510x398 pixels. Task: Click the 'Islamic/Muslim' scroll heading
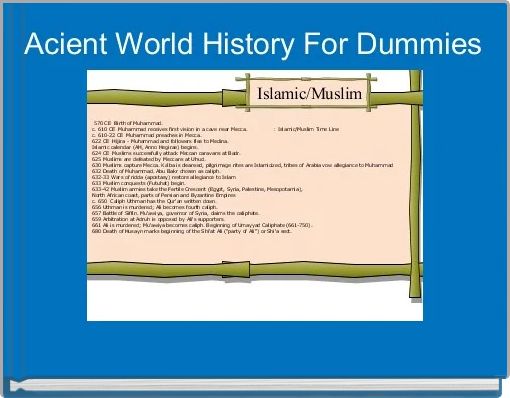coord(309,93)
